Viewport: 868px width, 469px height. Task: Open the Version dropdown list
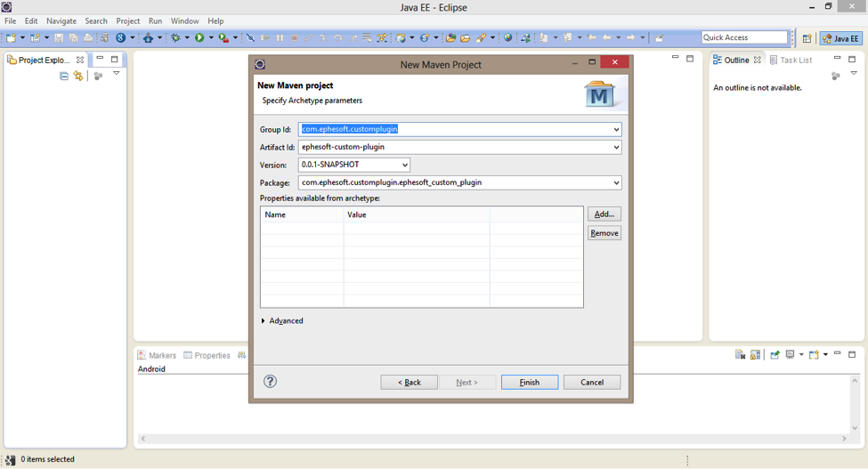tap(405, 165)
